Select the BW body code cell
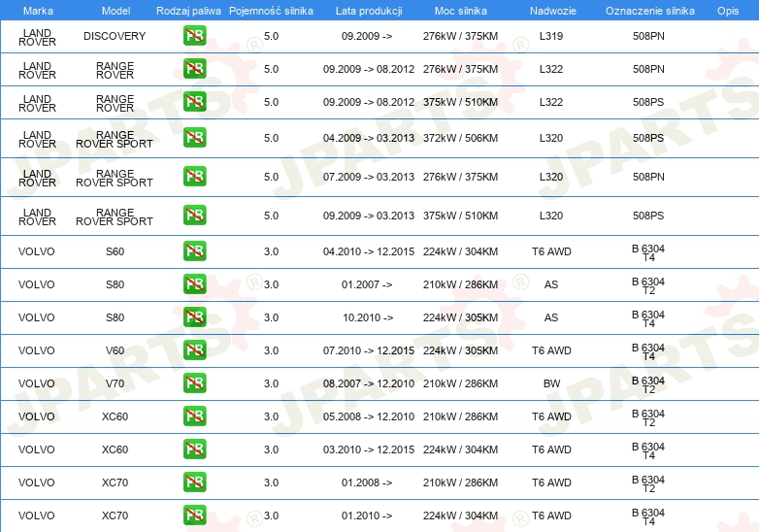 pos(552,383)
